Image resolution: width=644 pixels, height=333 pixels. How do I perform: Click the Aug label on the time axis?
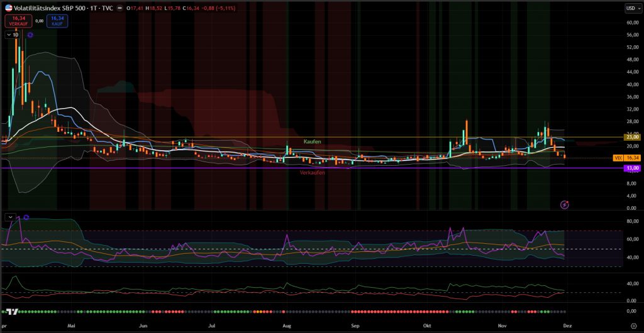(287, 326)
